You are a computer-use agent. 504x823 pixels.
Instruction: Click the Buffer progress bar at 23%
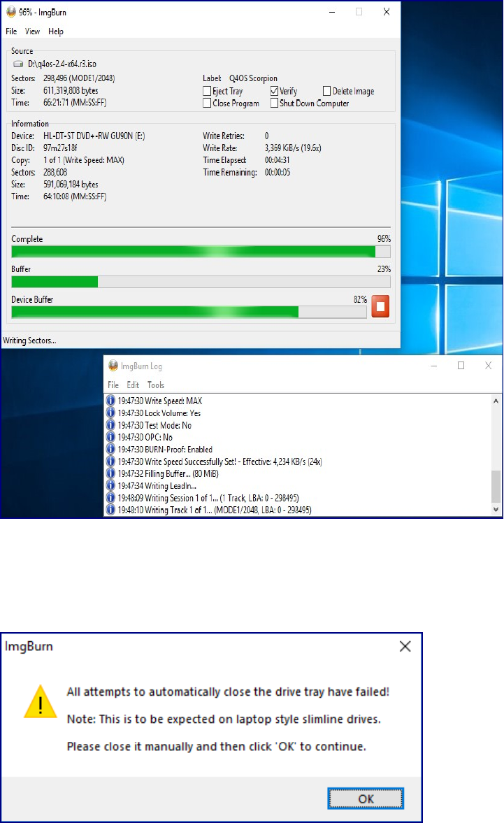pyautogui.click(x=201, y=282)
